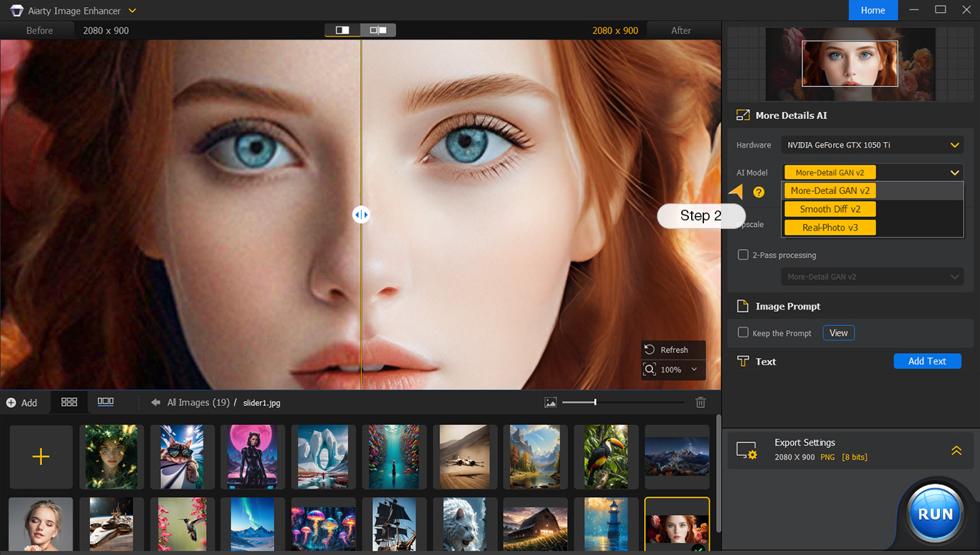The image size is (980, 555).
Task: Click the orange paper plane feedback icon
Action: click(x=735, y=191)
